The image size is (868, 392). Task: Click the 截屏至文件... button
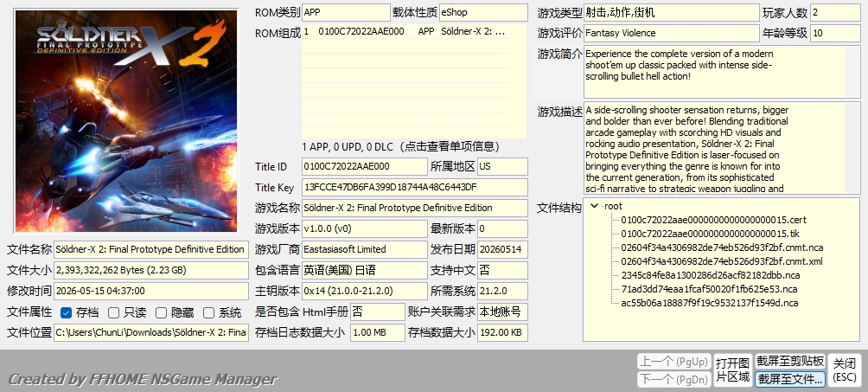coord(790,379)
